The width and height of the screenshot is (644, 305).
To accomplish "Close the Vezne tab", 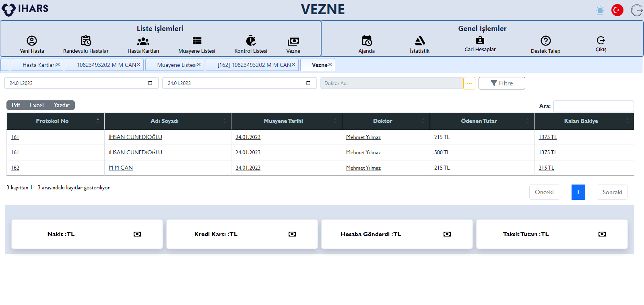I will tap(330, 64).
